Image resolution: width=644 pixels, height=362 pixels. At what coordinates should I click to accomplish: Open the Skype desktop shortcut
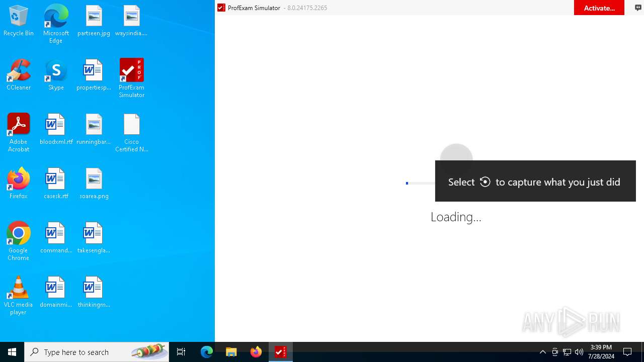[x=56, y=75]
